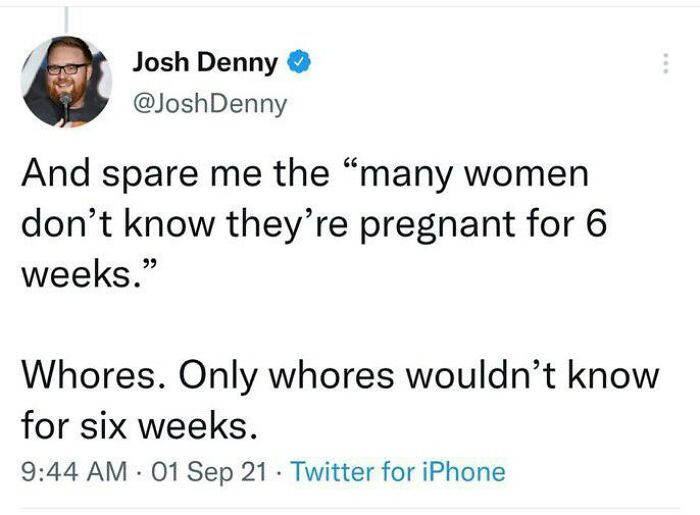This screenshot has height=515, width=700.
Task: Open Josh Denny's round profile picture
Action: 66,82
